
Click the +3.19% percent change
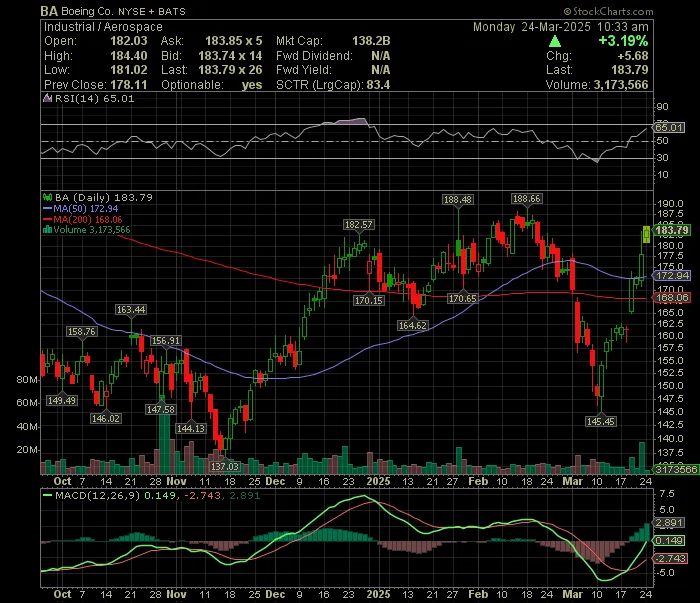tap(623, 41)
